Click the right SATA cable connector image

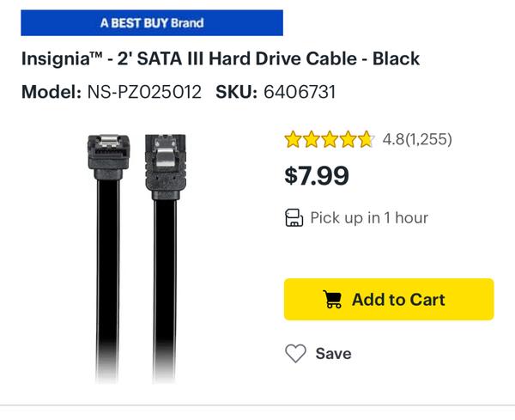pos(167,163)
